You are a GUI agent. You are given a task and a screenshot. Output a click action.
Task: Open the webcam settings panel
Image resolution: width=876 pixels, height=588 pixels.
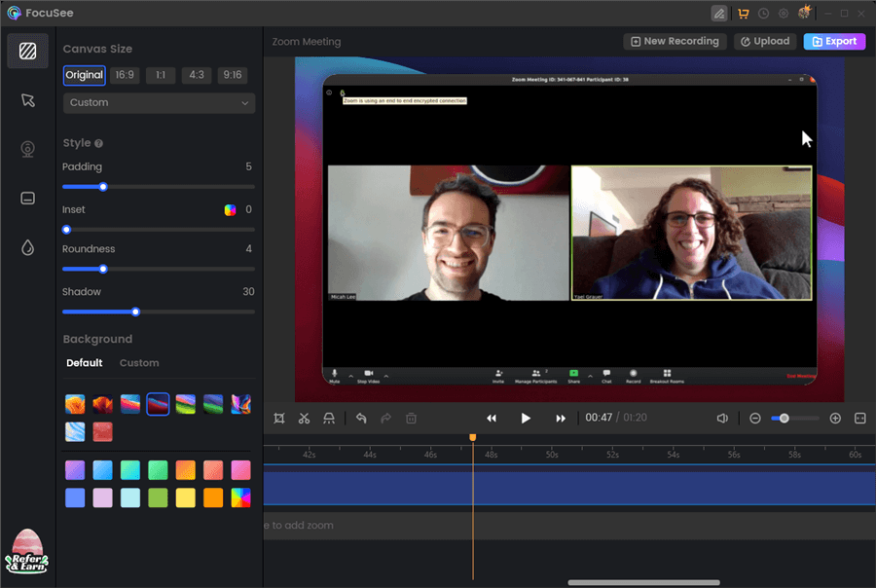click(x=27, y=149)
